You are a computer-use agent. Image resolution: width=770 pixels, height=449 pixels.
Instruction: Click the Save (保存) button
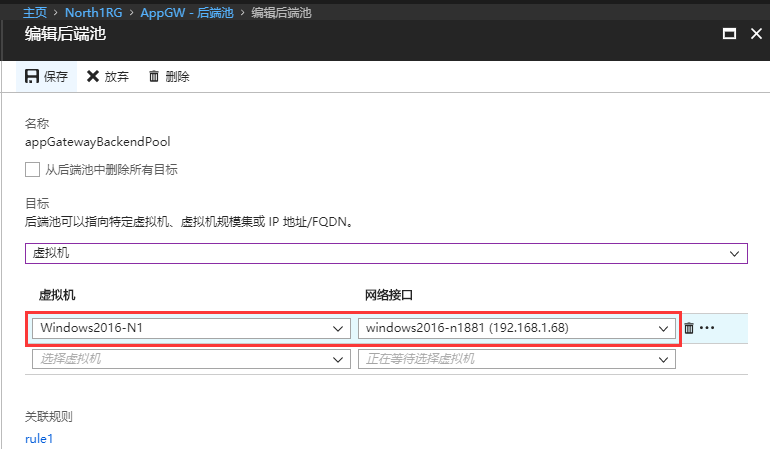(x=46, y=77)
